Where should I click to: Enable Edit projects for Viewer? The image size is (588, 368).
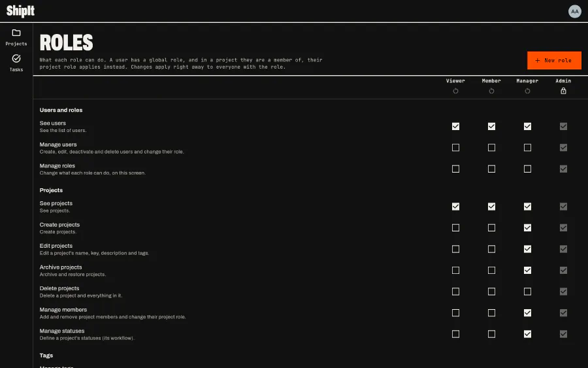click(x=455, y=249)
